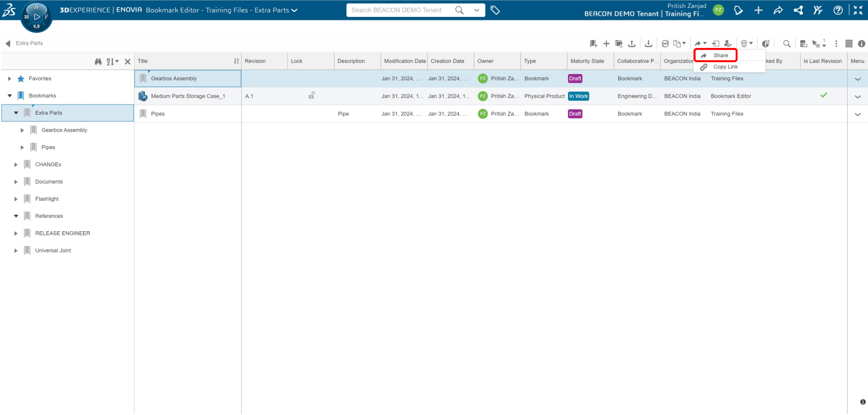Select the References tree item
Viewport: 868px width, 415px height.
pyautogui.click(x=49, y=216)
